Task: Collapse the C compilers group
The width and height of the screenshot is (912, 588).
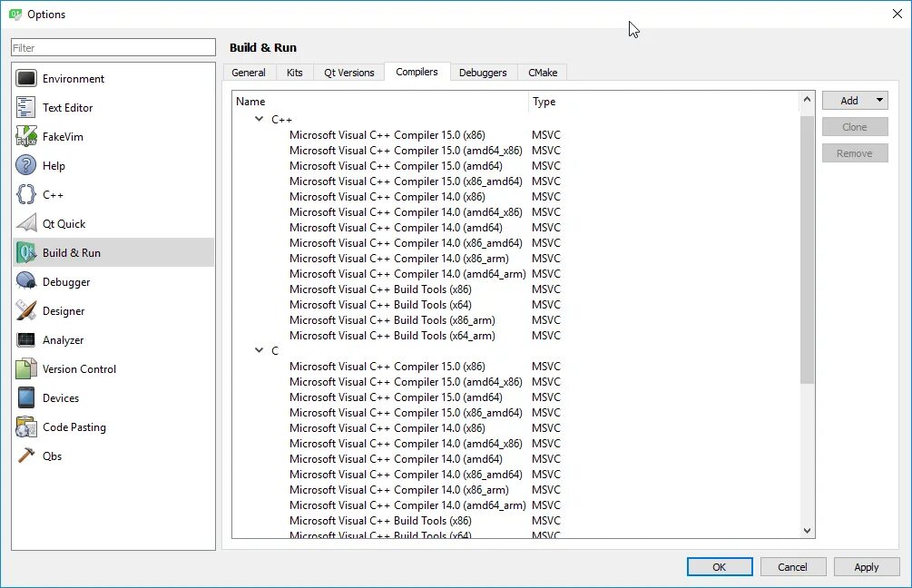Action: tap(259, 350)
